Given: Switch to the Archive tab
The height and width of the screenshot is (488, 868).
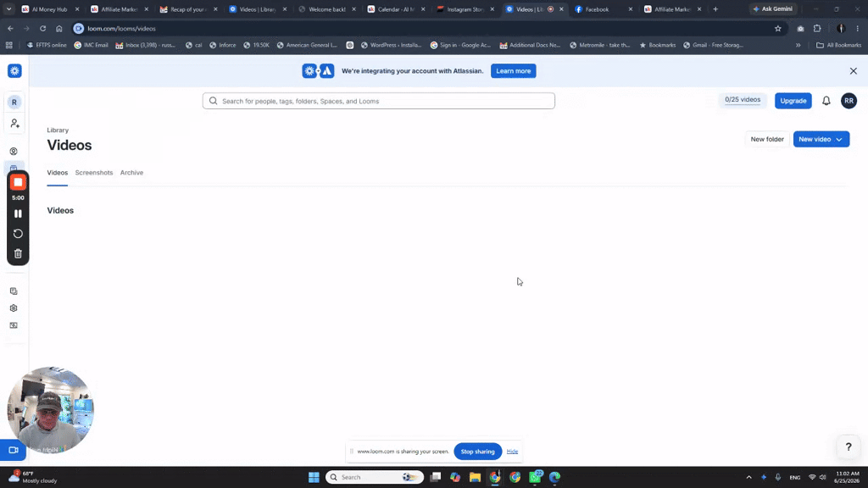Looking at the screenshot, I should 131,173.
